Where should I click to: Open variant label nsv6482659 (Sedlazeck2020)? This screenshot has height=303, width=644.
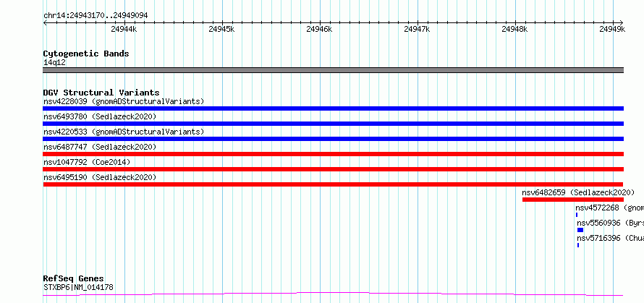[x=578, y=192]
